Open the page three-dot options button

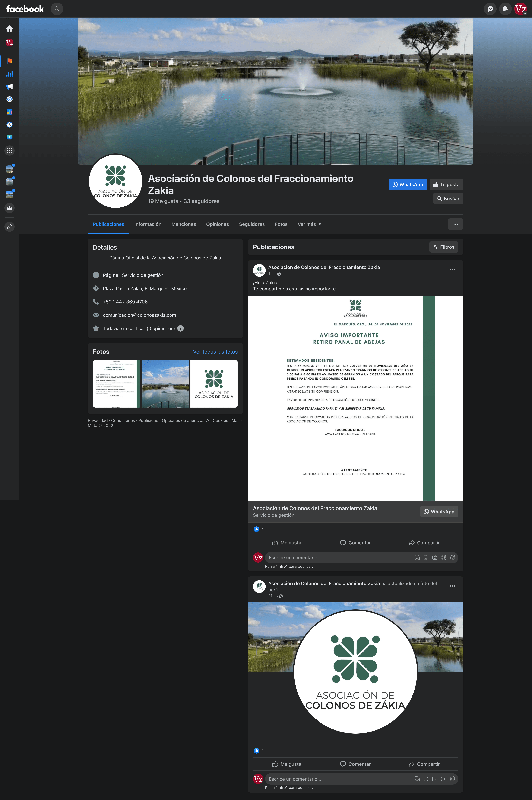click(x=455, y=224)
